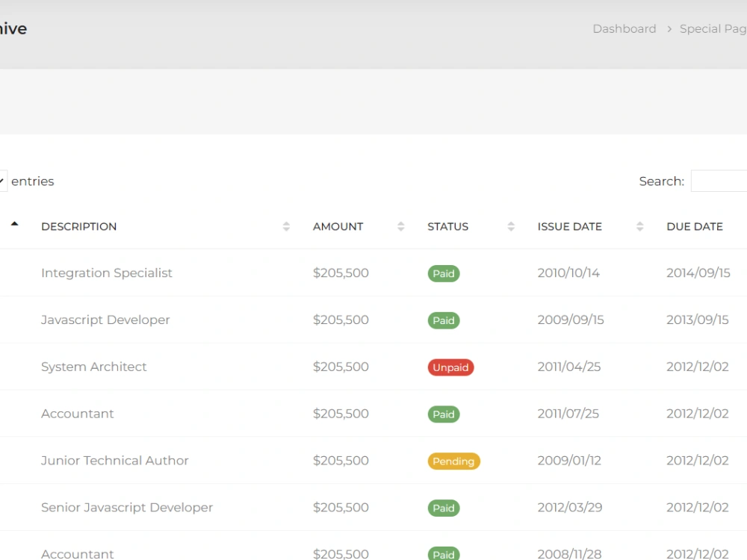Open the entries-per-page dropdown

coord(2,181)
